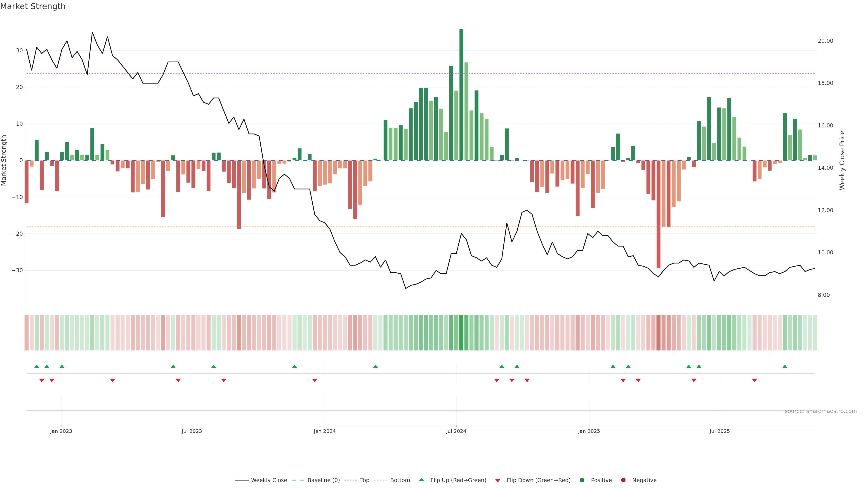Image resolution: width=868 pixels, height=488 pixels.
Task: Click the tallest green bar near Jul 2024
Action: coord(461,94)
